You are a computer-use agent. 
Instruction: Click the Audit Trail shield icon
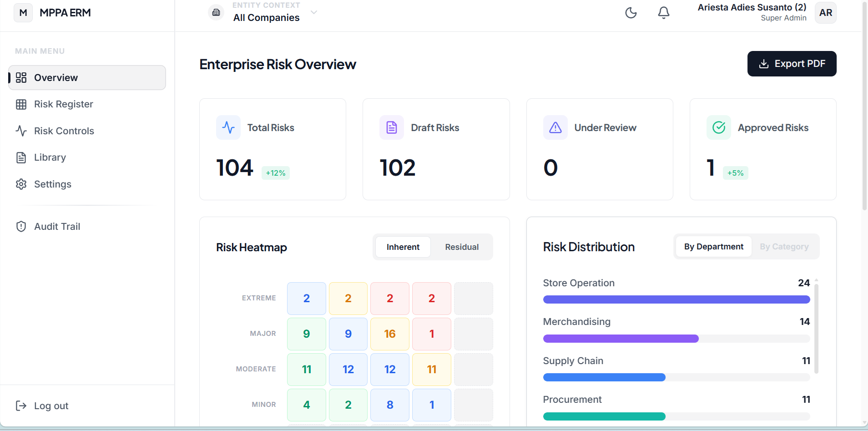21,227
